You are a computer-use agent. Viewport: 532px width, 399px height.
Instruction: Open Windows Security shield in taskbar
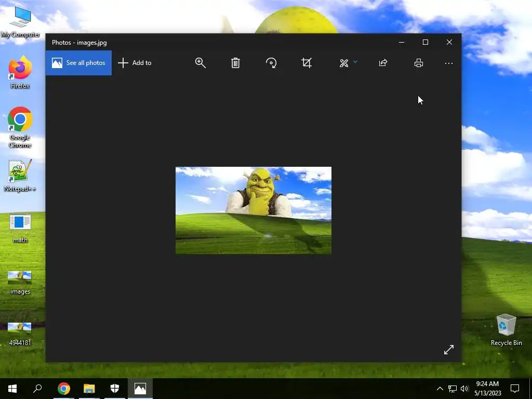(115, 389)
